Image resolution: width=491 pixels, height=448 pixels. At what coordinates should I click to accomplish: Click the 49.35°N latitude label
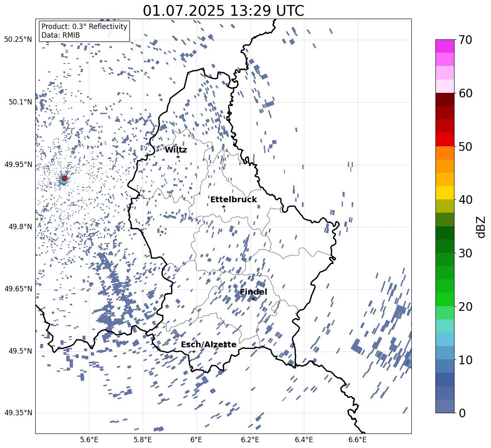pyautogui.click(x=18, y=413)
